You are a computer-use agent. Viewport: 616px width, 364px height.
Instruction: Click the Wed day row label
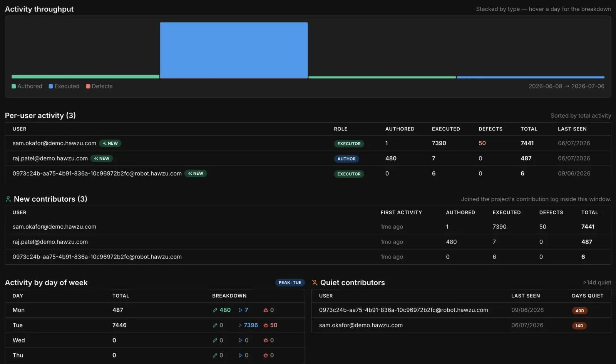pos(18,341)
